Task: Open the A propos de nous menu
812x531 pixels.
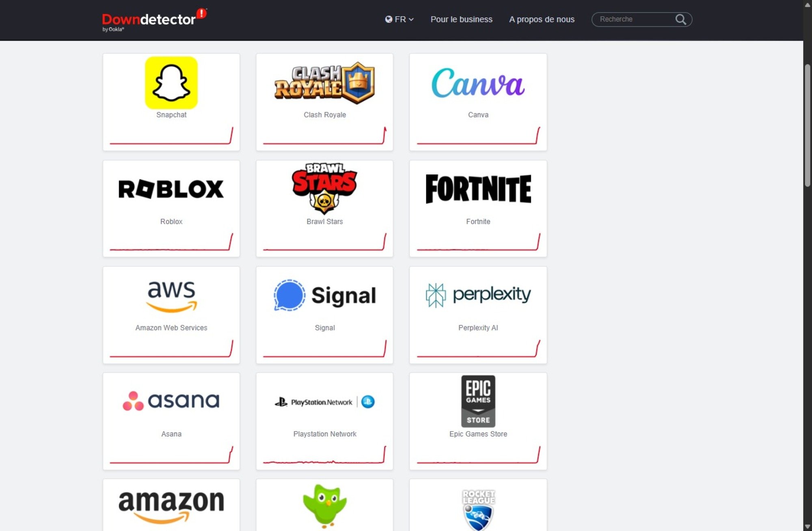Action: (x=542, y=20)
